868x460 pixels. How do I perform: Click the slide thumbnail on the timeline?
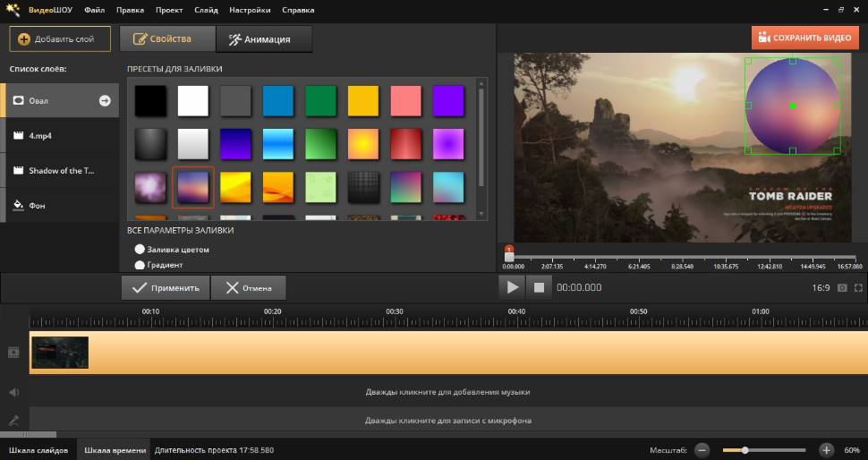(60, 353)
